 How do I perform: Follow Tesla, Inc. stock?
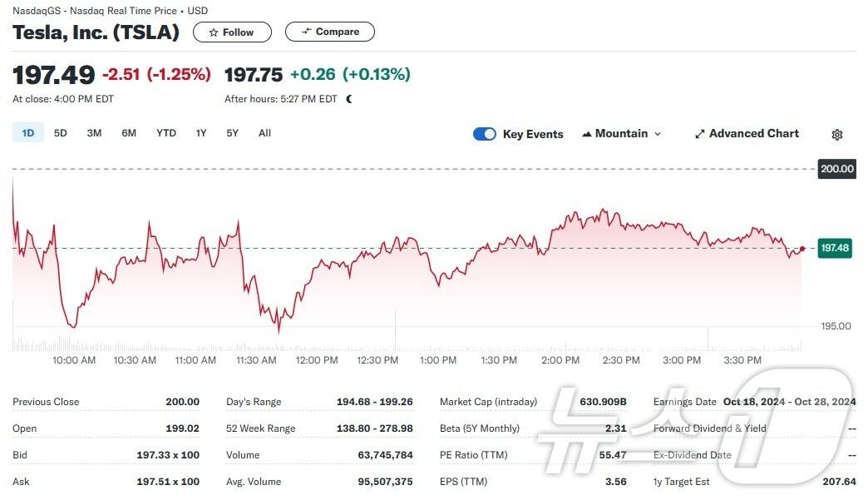pyautogui.click(x=233, y=32)
